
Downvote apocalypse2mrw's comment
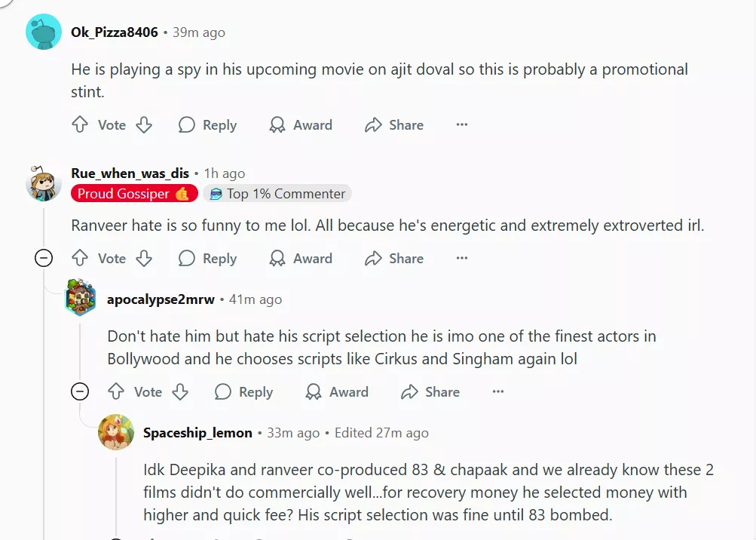[180, 392]
